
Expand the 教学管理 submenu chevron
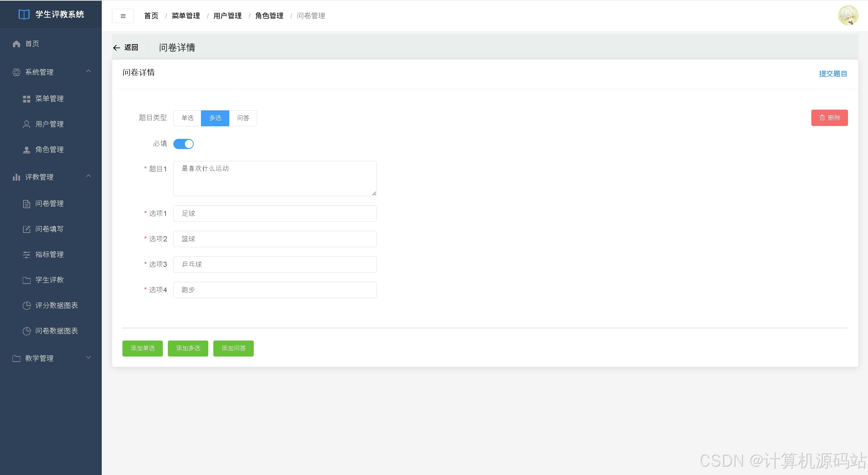coord(89,357)
